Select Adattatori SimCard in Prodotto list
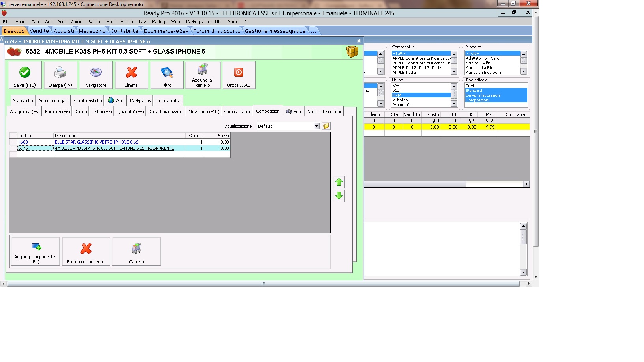 pyautogui.click(x=492, y=58)
